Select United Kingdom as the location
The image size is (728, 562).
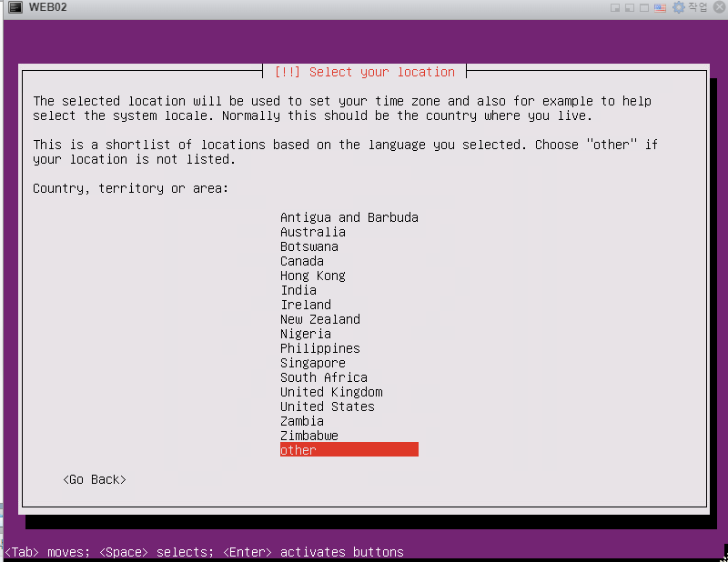349,392
